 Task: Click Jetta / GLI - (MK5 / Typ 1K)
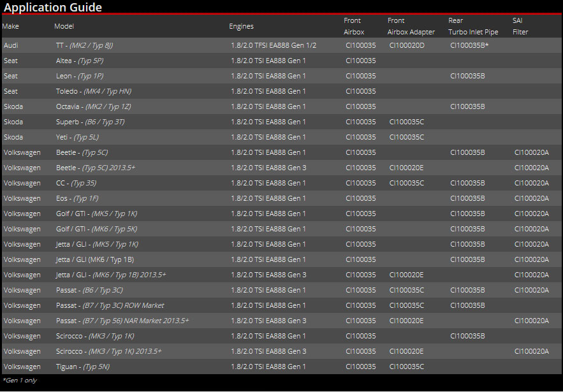97,244
